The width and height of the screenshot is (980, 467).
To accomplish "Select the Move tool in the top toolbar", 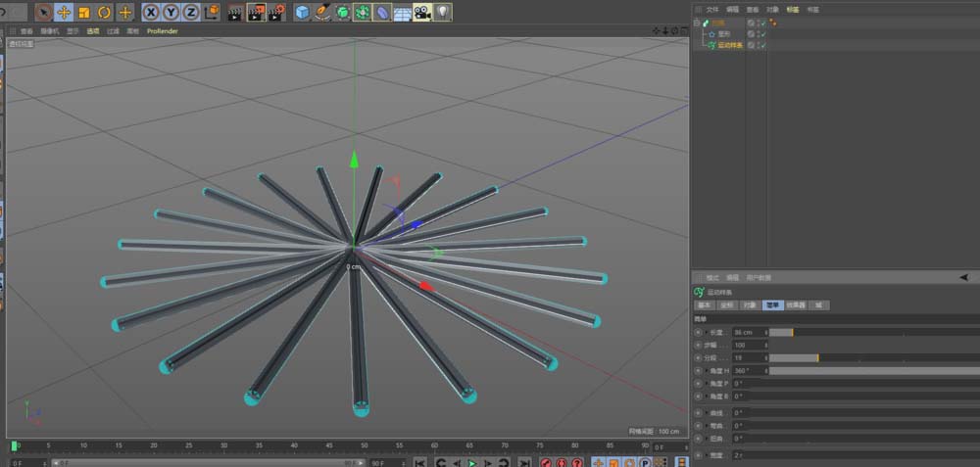I will (x=64, y=13).
